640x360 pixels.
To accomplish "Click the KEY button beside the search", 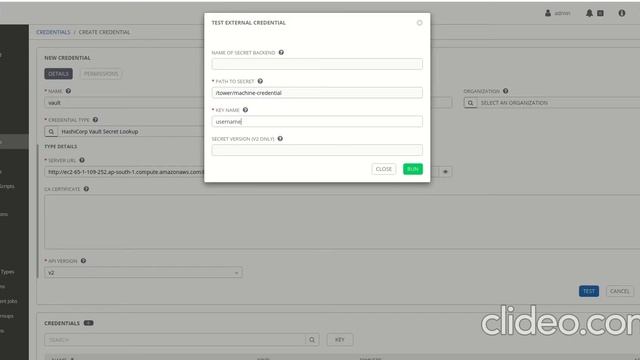I will point(340,340).
